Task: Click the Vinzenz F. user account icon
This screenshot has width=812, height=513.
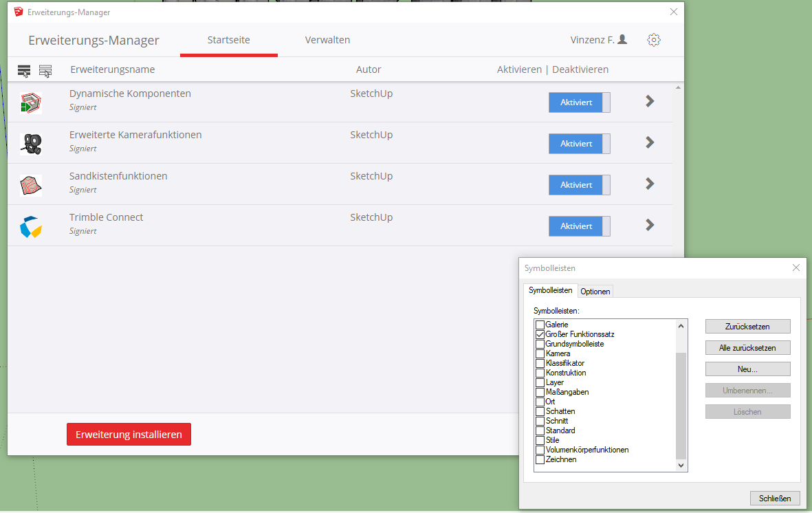Action: coord(622,40)
